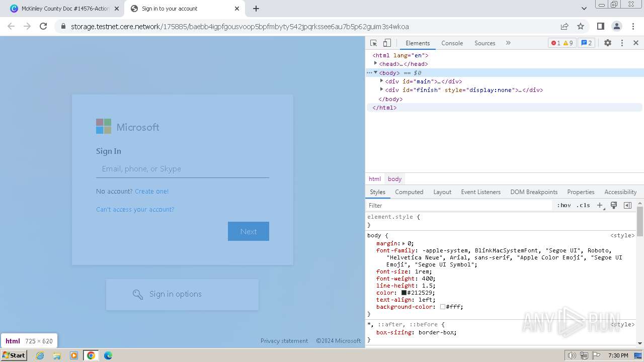This screenshot has height=362, width=644.
Task: Show the issues counter with blue icon
Action: point(586,43)
